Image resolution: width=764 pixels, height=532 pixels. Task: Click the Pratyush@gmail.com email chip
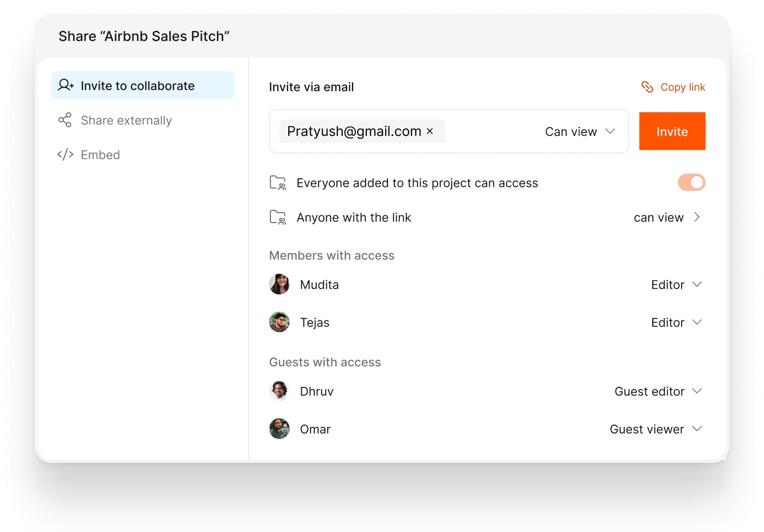click(x=362, y=131)
